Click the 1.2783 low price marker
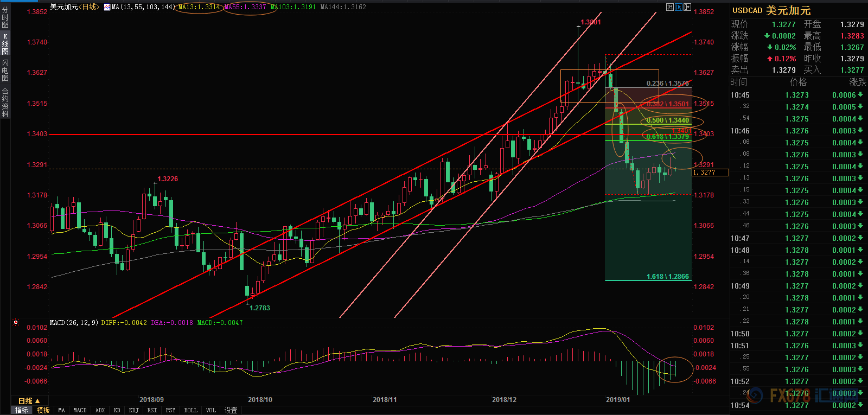 259,308
